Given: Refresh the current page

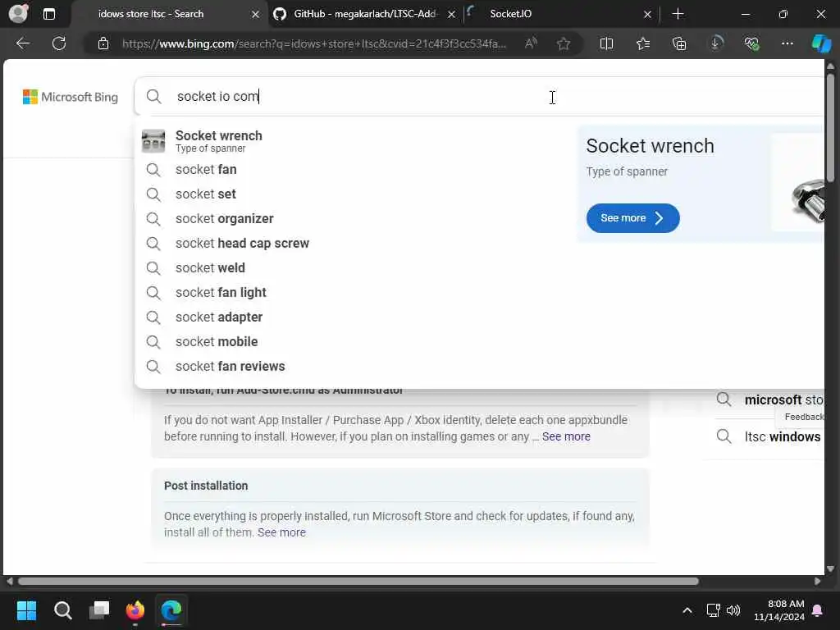Looking at the screenshot, I should 59,43.
